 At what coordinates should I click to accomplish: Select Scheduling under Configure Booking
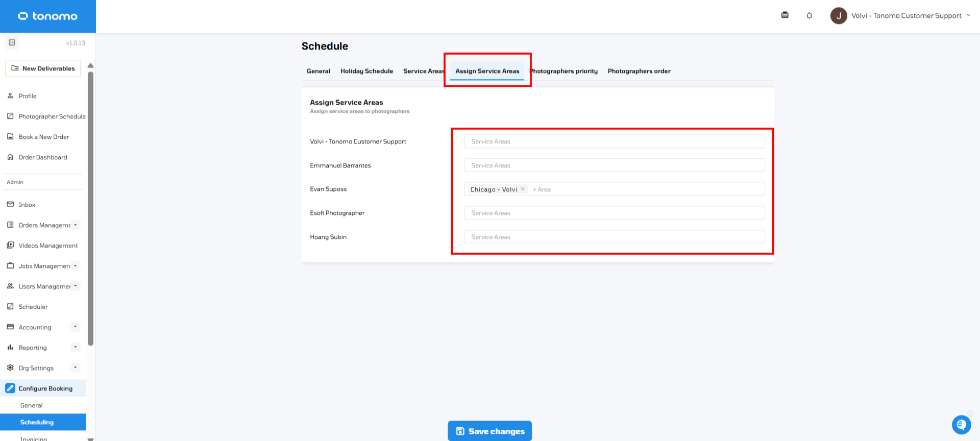(43, 422)
